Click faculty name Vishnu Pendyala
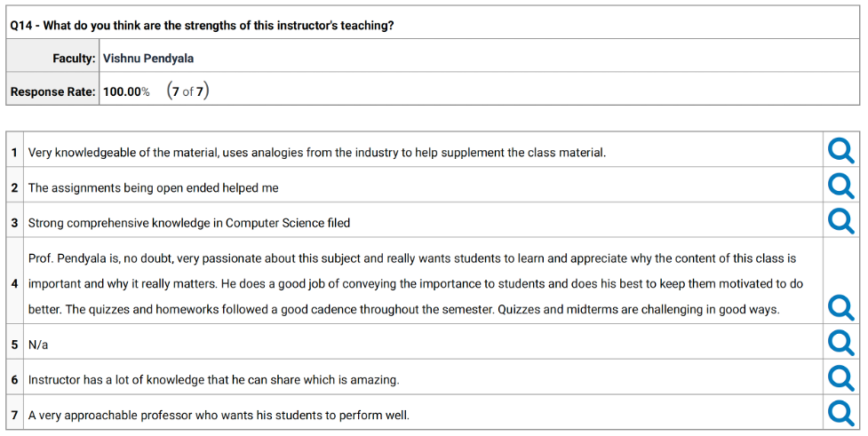This screenshot has height=436, width=868. point(148,59)
